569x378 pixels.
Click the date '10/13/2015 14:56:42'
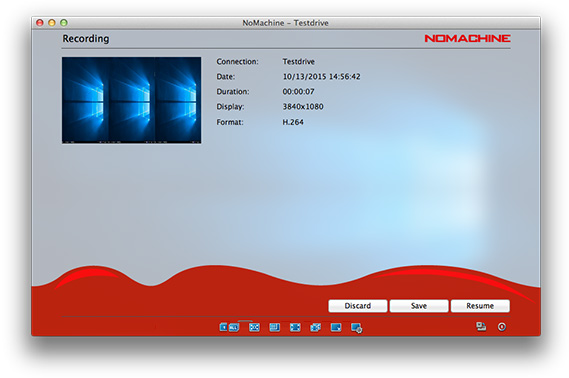322,77
